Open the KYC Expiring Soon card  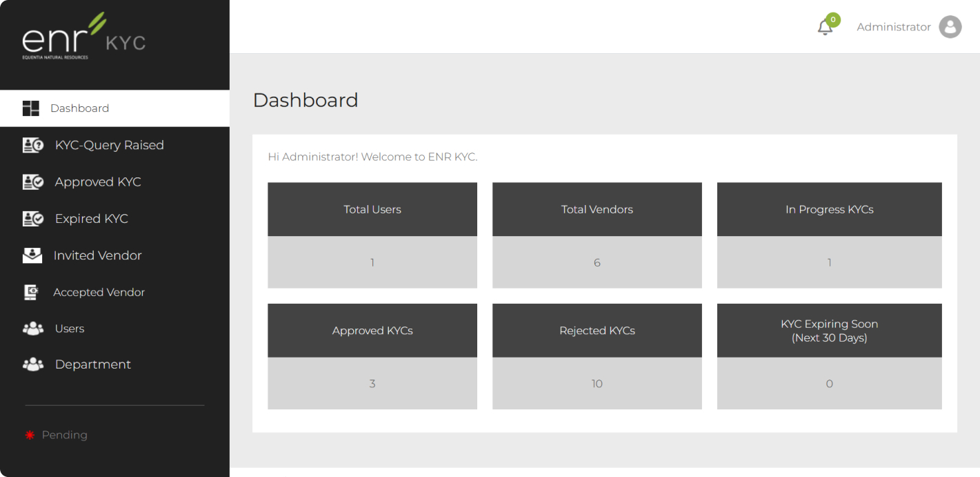click(830, 356)
